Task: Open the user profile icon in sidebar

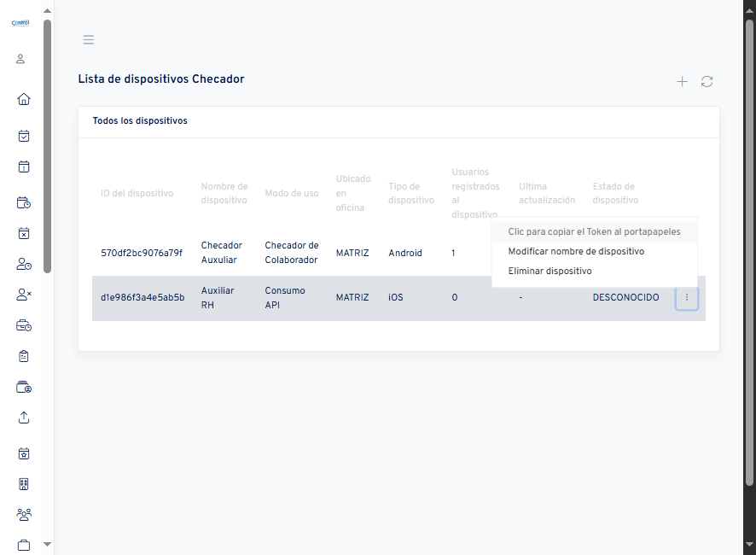Action: coord(20,59)
